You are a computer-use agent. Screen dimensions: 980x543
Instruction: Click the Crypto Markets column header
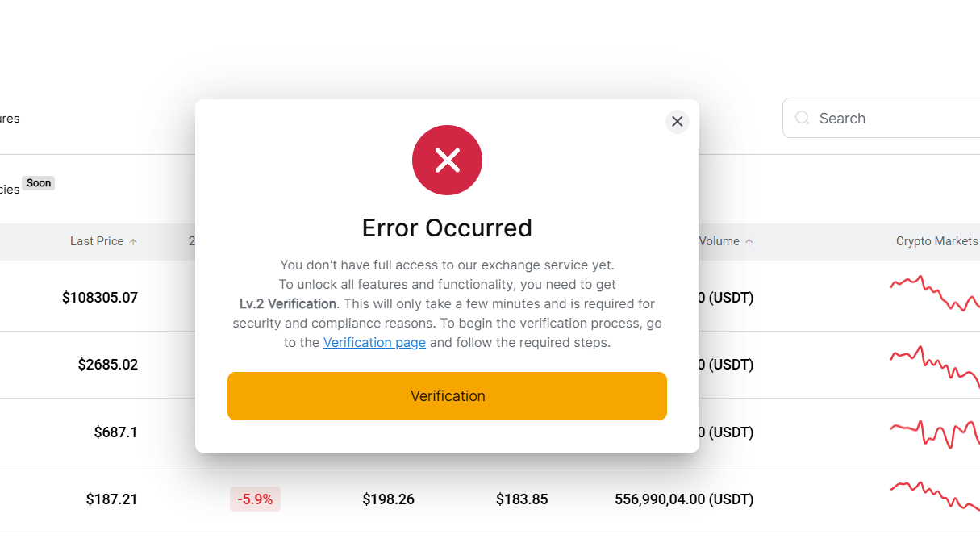[936, 241]
